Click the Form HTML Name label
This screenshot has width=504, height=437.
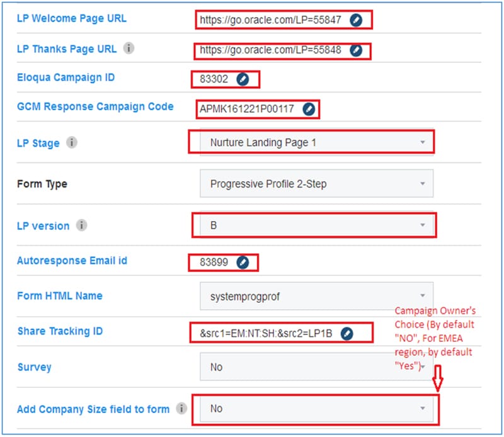pyautogui.click(x=60, y=295)
